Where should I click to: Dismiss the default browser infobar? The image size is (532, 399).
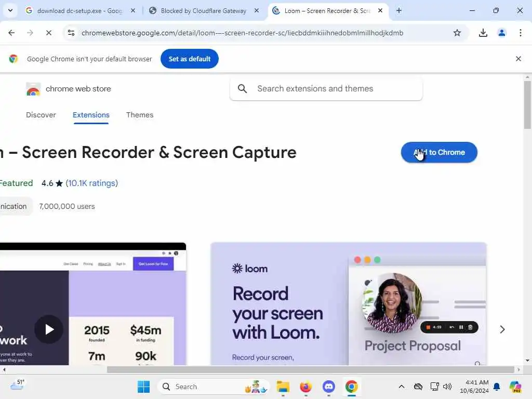(518, 59)
